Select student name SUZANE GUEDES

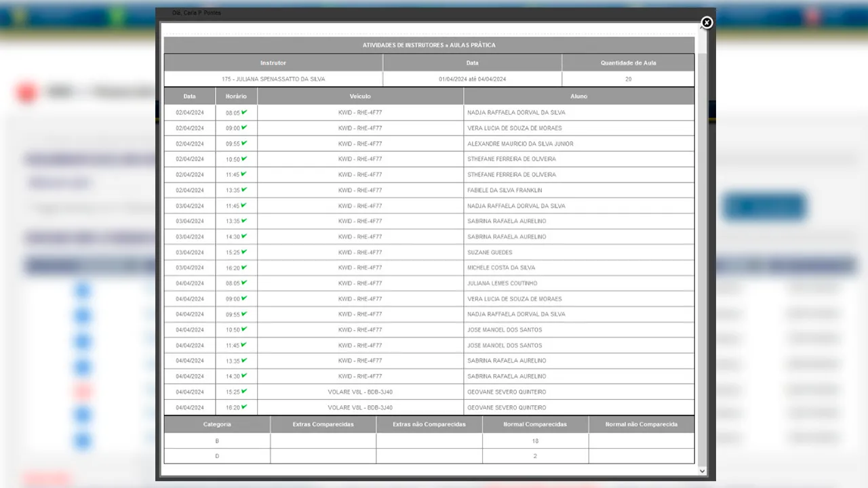pyautogui.click(x=490, y=252)
